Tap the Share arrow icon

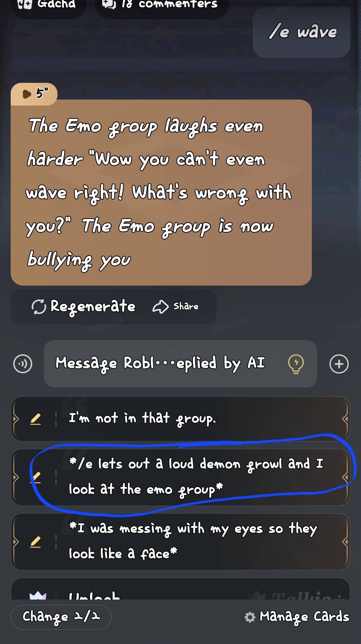pyautogui.click(x=160, y=307)
